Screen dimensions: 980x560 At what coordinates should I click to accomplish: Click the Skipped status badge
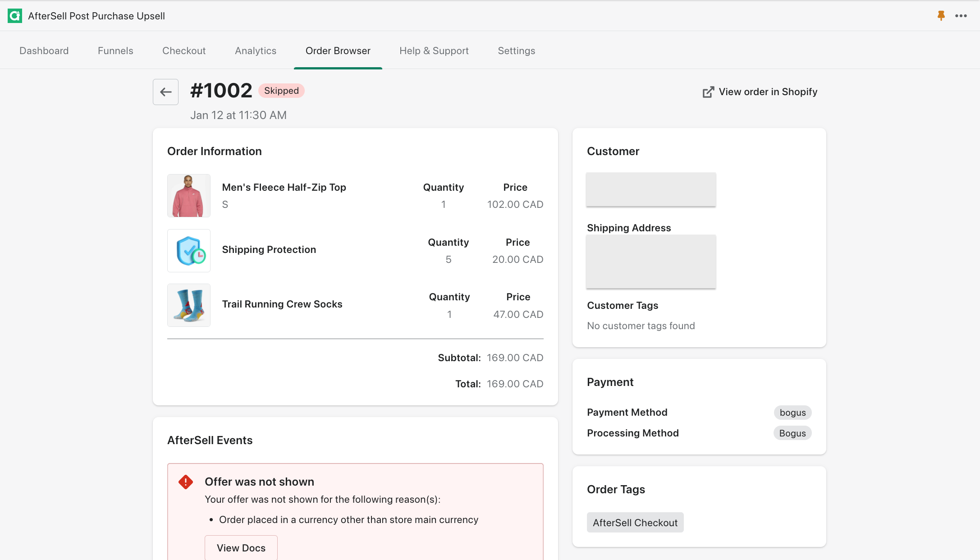click(281, 91)
